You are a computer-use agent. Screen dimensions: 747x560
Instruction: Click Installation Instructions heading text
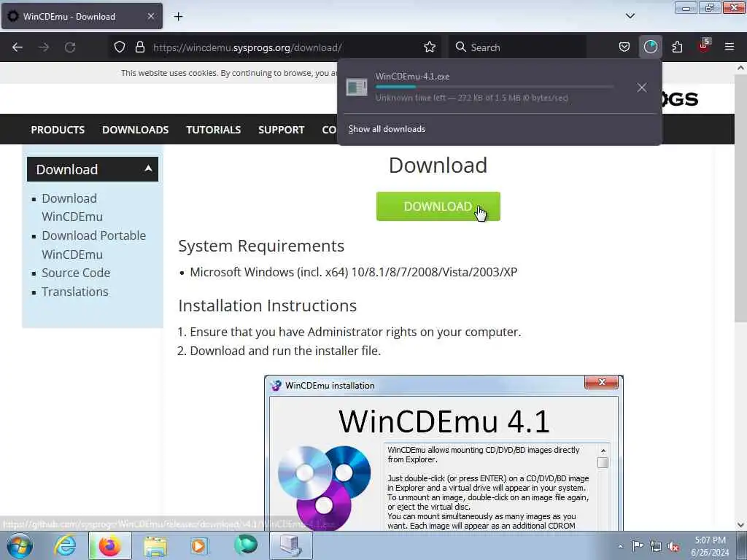(267, 306)
